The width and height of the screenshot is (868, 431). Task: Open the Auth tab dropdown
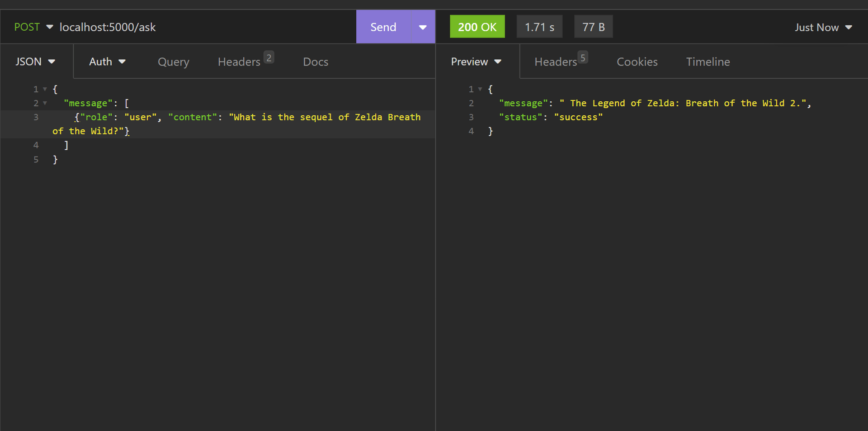(x=107, y=62)
